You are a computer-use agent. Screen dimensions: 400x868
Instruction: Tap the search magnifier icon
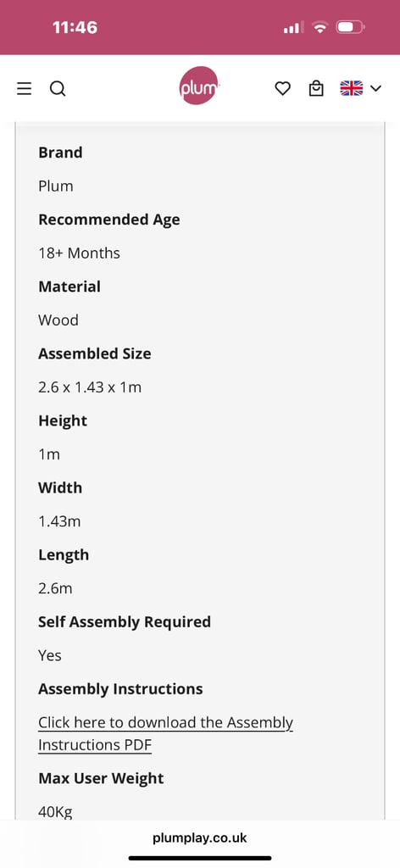click(x=58, y=88)
